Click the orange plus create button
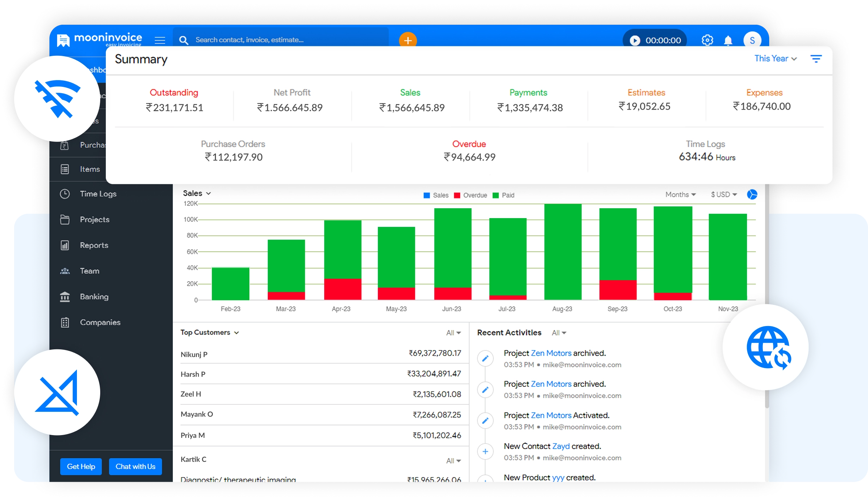This screenshot has height=500, width=868. (408, 41)
